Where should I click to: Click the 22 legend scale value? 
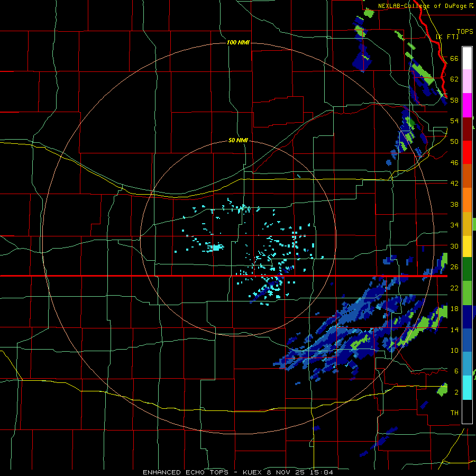pyautogui.click(x=454, y=288)
